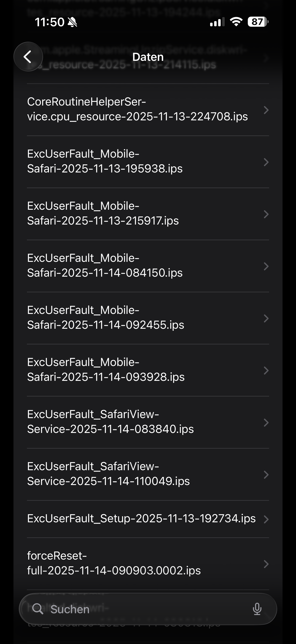Image resolution: width=296 pixels, height=644 pixels.
Task: Tap the microphone dictation icon
Action: [x=257, y=609]
